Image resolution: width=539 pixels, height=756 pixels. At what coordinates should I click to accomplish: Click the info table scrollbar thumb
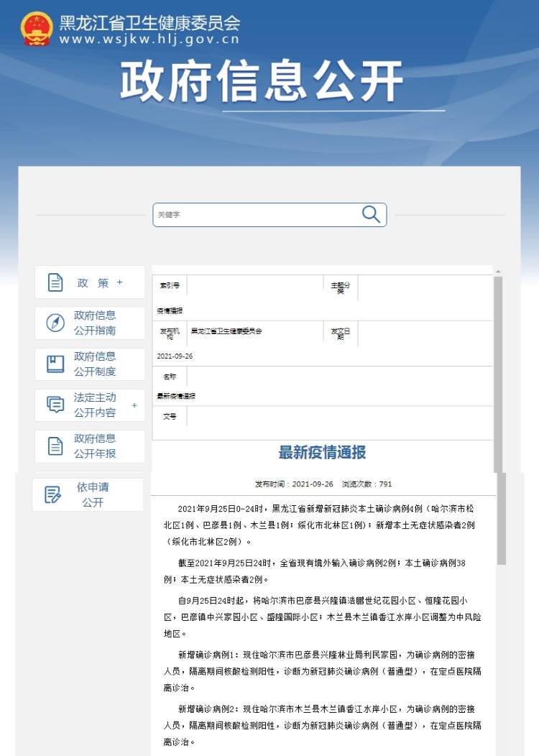[498, 374]
